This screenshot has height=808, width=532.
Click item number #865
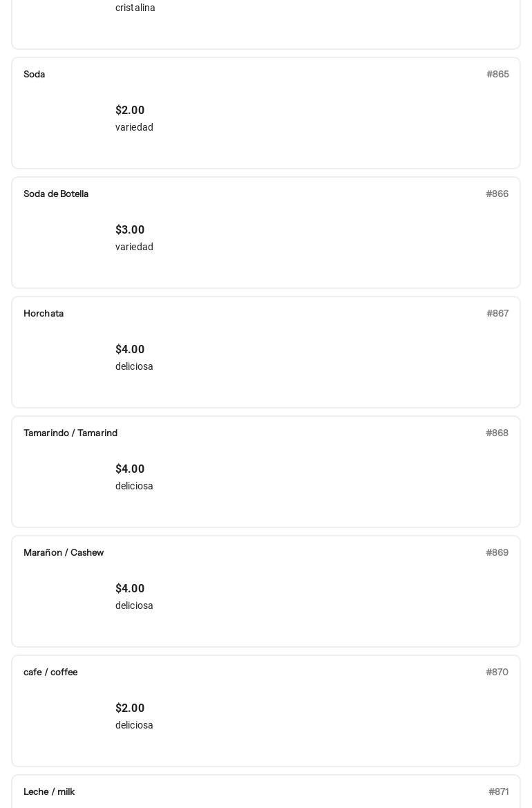(497, 74)
